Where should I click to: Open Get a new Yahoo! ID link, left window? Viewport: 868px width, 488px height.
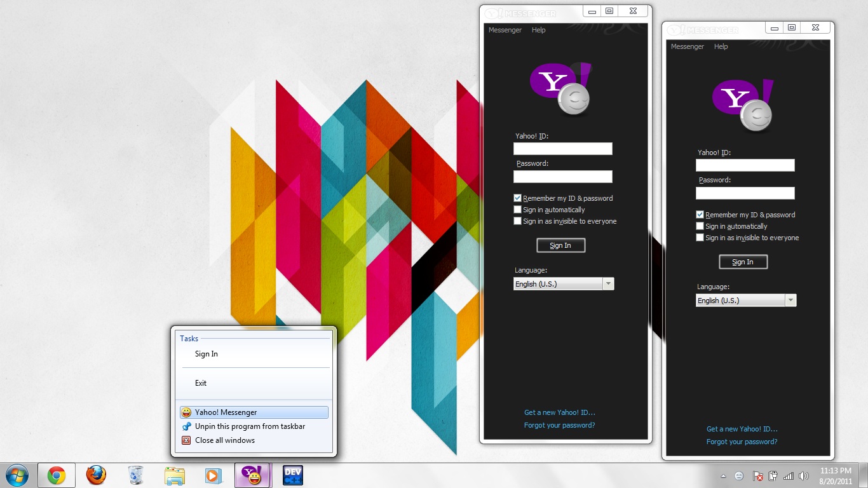(560, 412)
